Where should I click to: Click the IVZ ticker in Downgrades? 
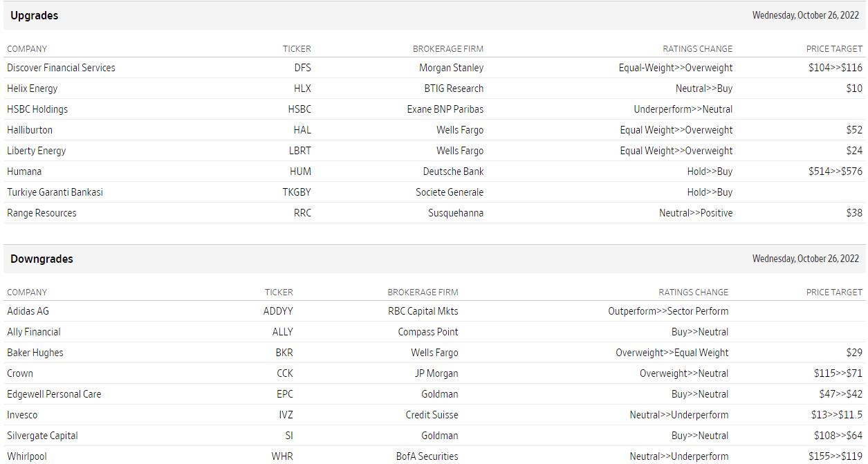[x=286, y=415]
